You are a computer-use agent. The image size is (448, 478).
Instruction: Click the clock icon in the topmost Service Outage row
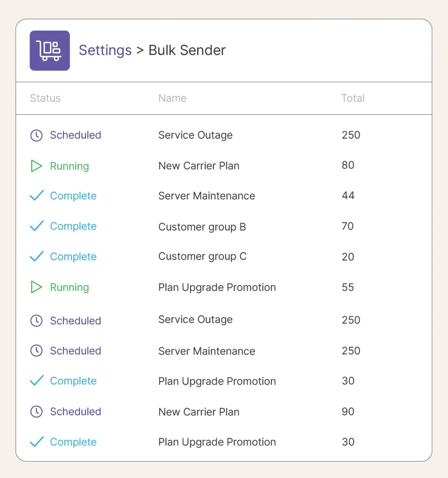[36, 135]
